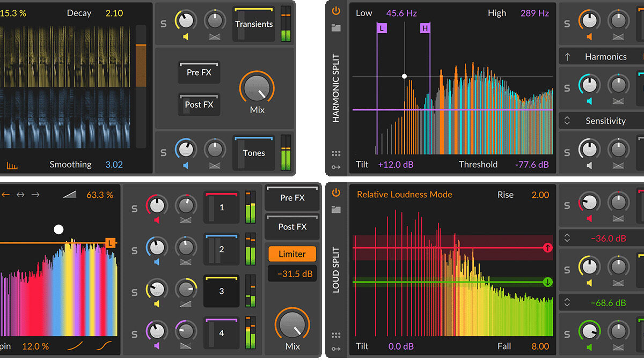Solo the Transients band with S button
This screenshot has width=644, height=363.
[x=164, y=24]
